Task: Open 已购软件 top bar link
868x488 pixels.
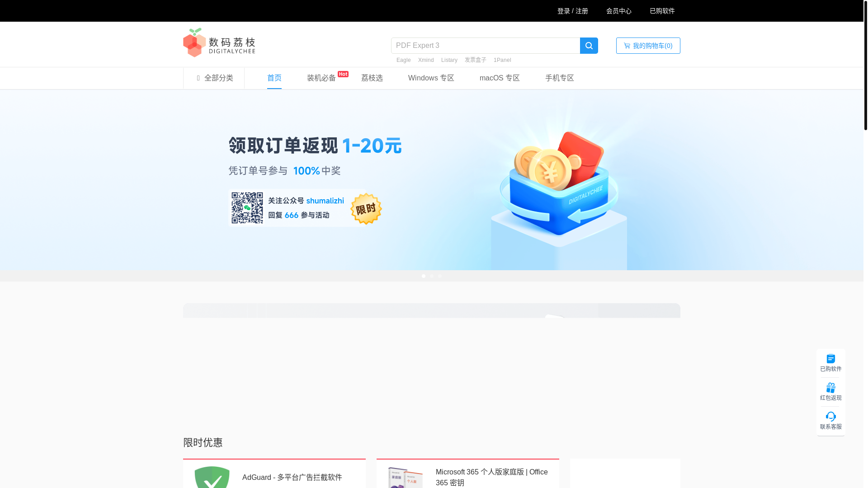Action: [x=662, y=11]
